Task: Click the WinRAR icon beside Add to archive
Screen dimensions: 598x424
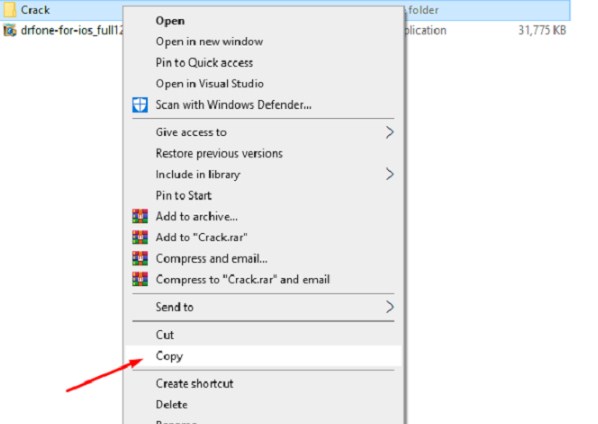Action: coord(140,216)
